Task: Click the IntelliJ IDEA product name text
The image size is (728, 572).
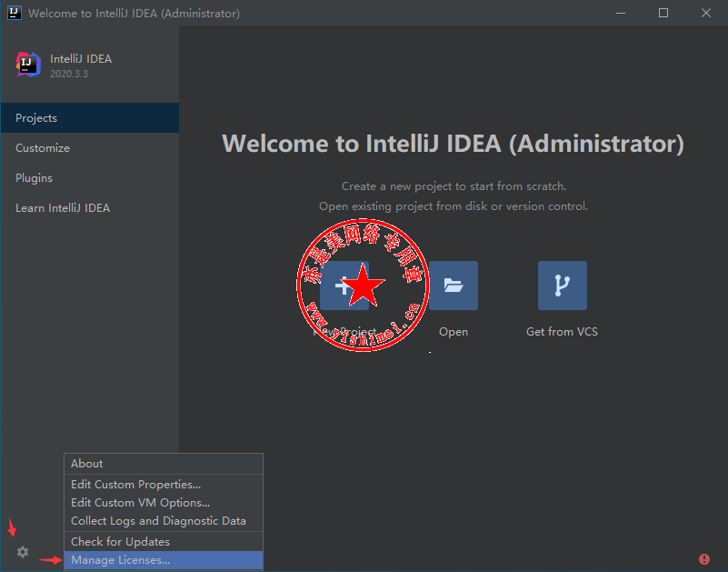Action: pyautogui.click(x=81, y=59)
